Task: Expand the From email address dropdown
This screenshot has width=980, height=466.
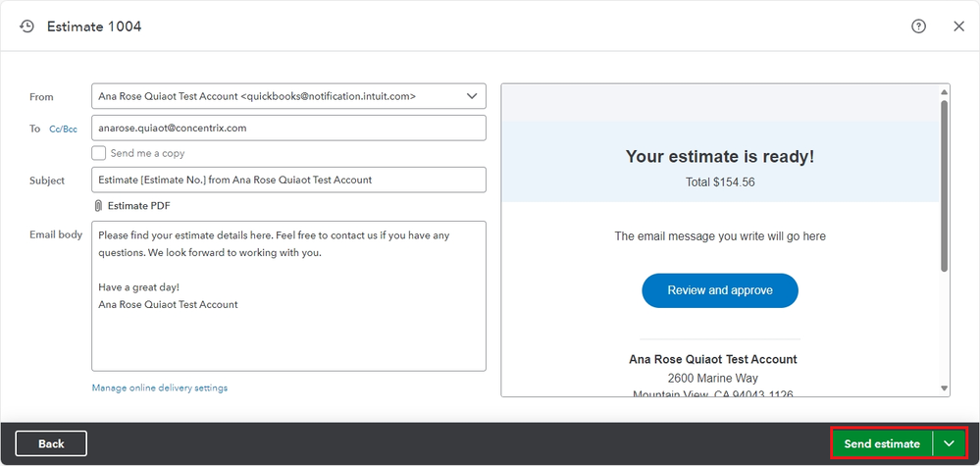Action: (x=472, y=96)
